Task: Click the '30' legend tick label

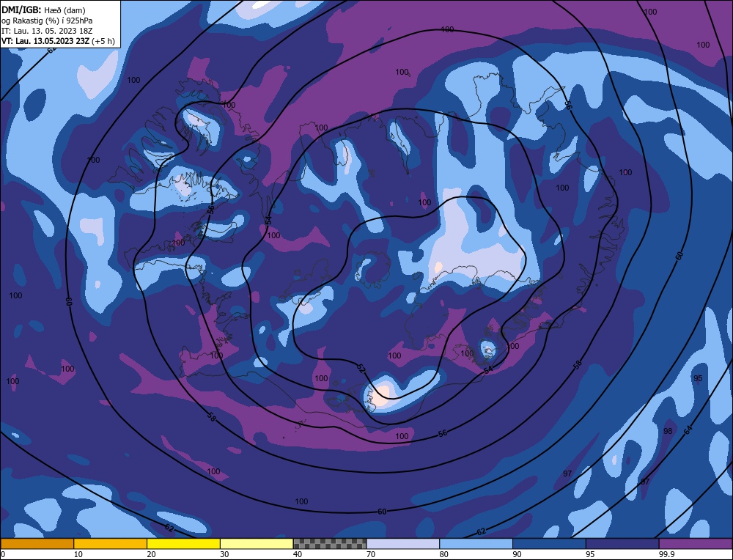Action: (224, 554)
